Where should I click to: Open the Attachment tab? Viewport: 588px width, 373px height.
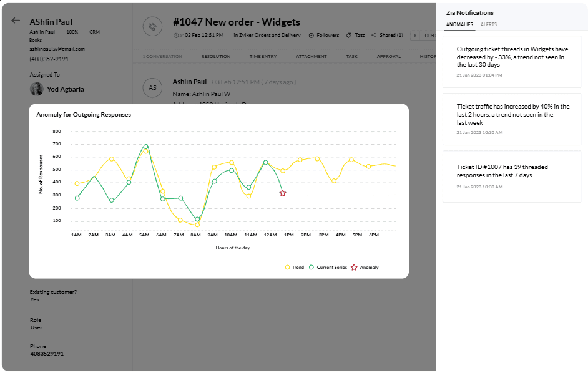(311, 57)
